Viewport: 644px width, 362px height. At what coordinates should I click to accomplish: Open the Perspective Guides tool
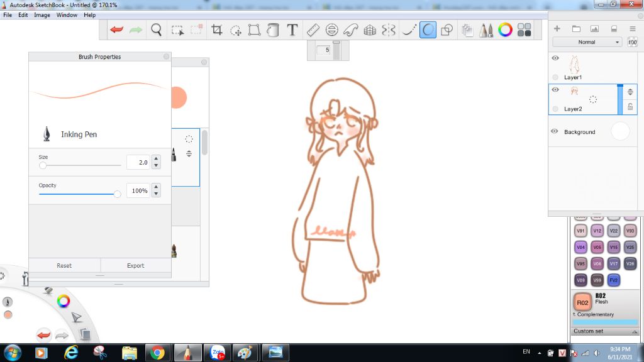pyautogui.click(x=370, y=30)
